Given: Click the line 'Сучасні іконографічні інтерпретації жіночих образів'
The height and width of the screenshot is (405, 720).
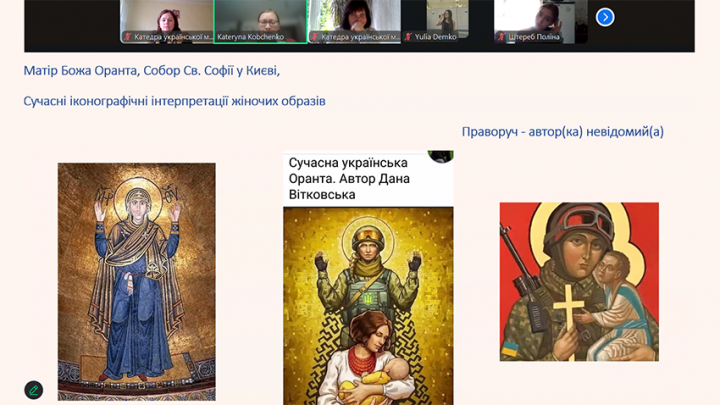Looking at the screenshot, I should [174, 101].
